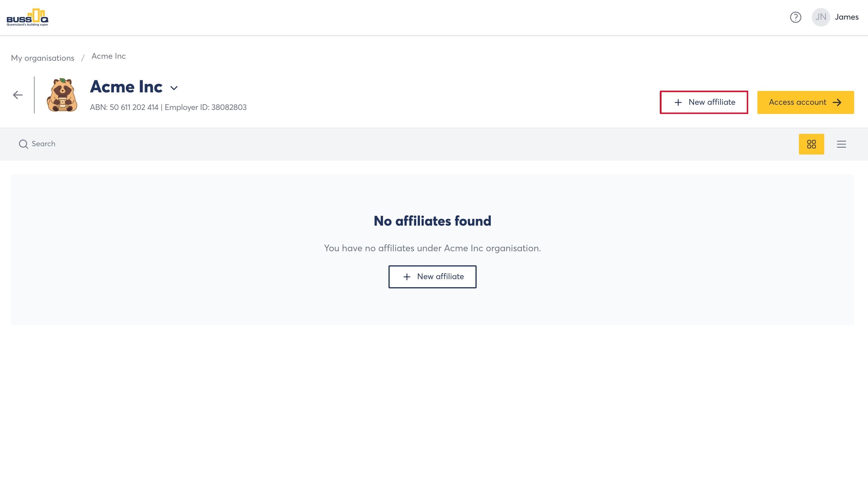The width and height of the screenshot is (868, 495).
Task: Click the raccoon organisation logo
Action: tap(62, 95)
